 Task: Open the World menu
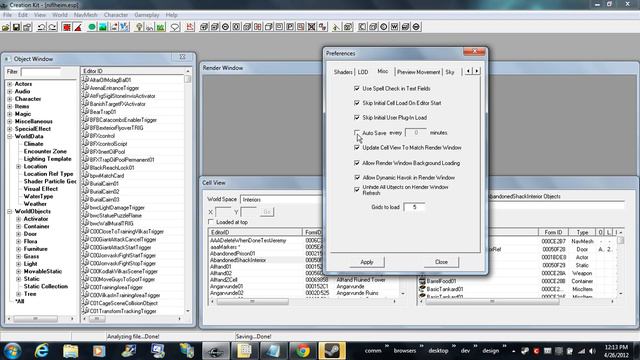[x=60, y=15]
